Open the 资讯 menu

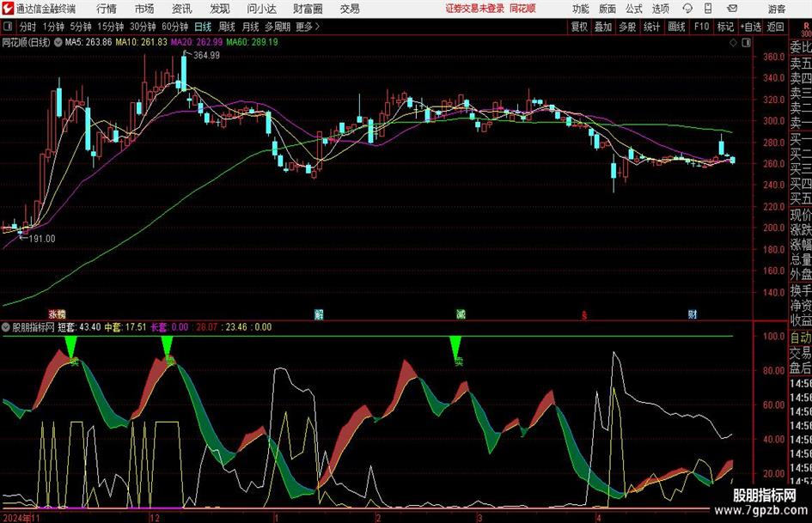pos(182,9)
